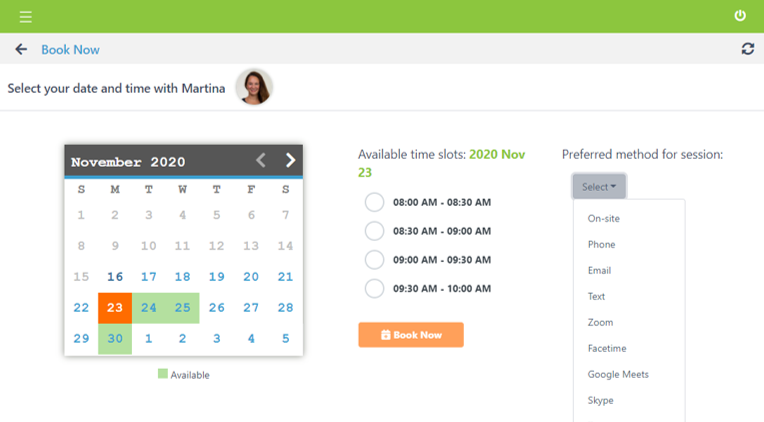This screenshot has width=764, height=422.
Task: Select the 08:00 AM - 08:30 AM slot
Action: coord(374,202)
